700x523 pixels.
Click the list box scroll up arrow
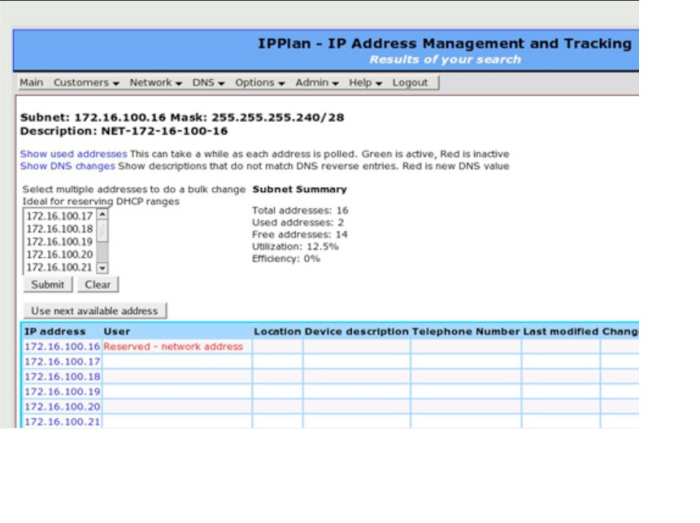tap(102, 214)
